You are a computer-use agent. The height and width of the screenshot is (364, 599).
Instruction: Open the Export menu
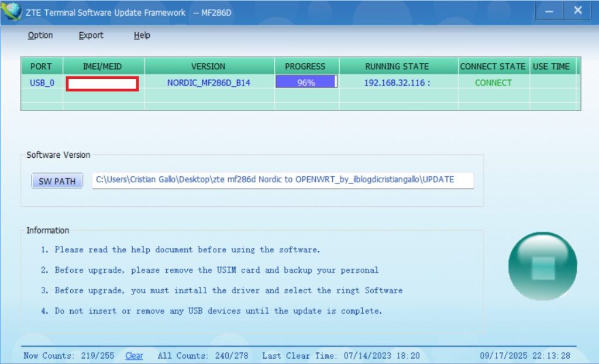point(91,36)
